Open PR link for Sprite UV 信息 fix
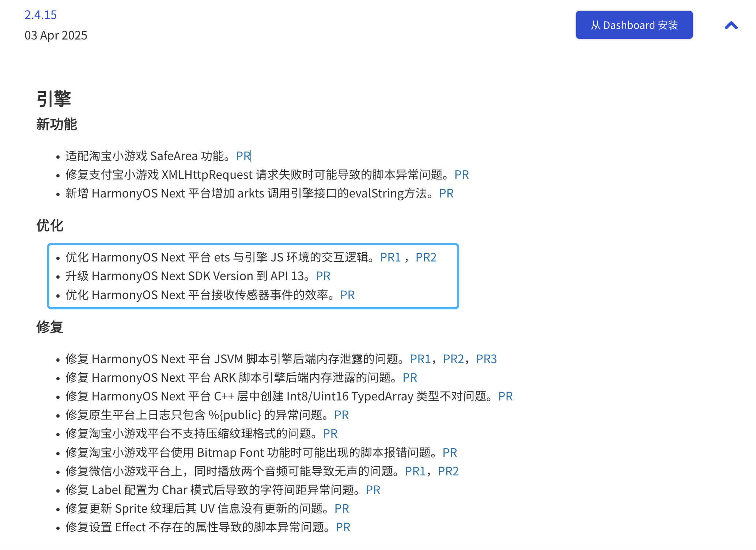The image size is (756, 550). tap(342, 509)
